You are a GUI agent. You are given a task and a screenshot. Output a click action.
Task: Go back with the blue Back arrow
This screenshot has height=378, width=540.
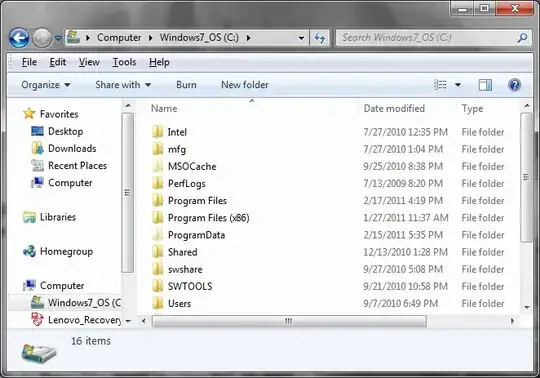(19, 38)
